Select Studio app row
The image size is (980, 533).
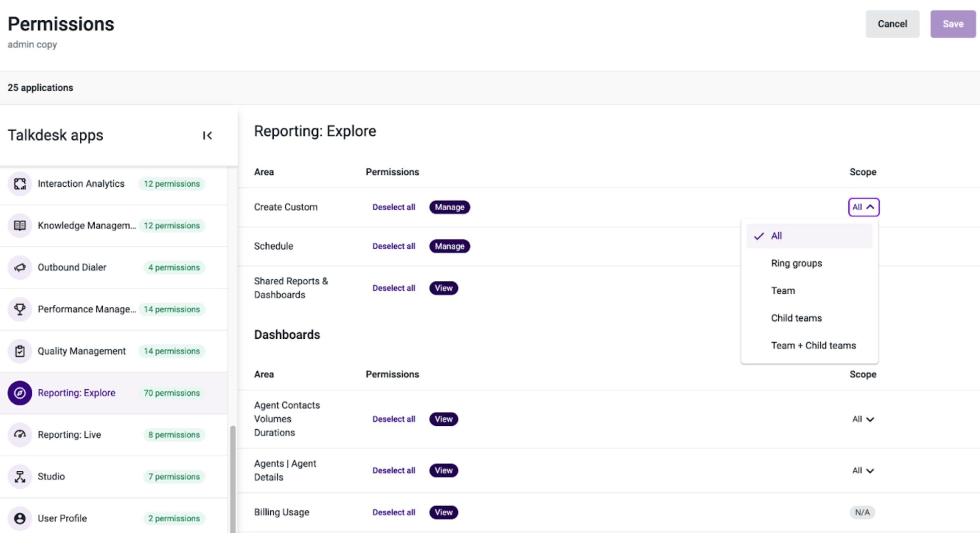(114, 476)
